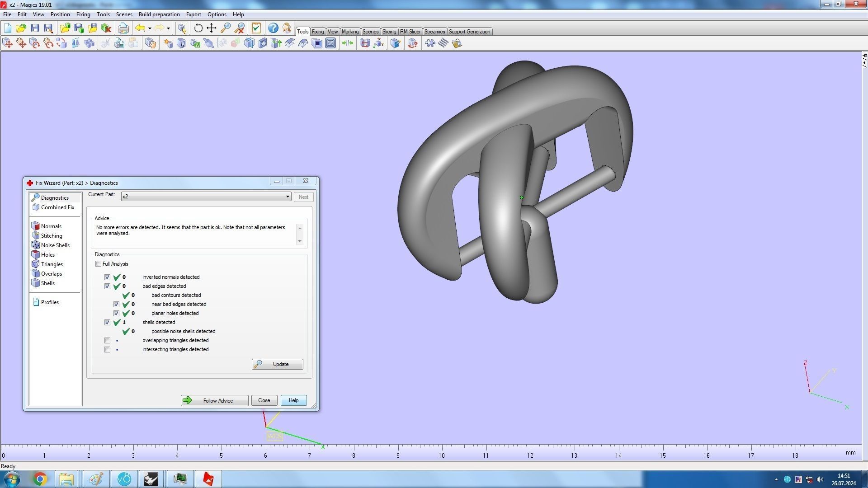Image resolution: width=868 pixels, height=488 pixels.
Task: Open the Current Part dropdown
Action: [288, 197]
